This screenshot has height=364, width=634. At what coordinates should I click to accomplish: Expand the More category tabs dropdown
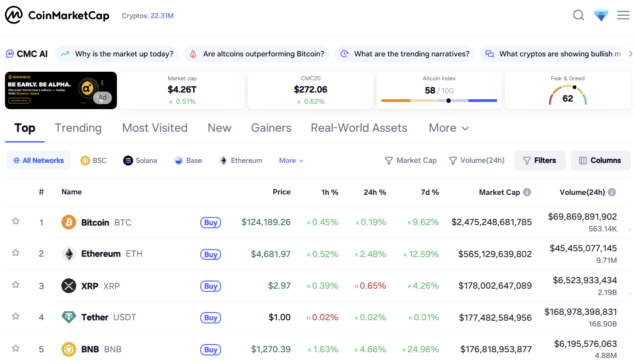[x=449, y=128]
